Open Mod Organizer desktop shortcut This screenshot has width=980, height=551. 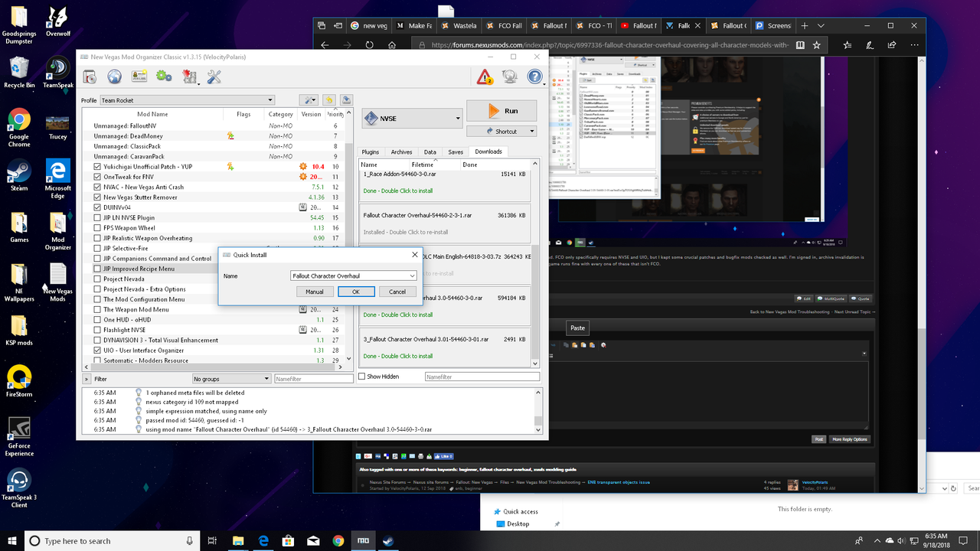pyautogui.click(x=58, y=232)
